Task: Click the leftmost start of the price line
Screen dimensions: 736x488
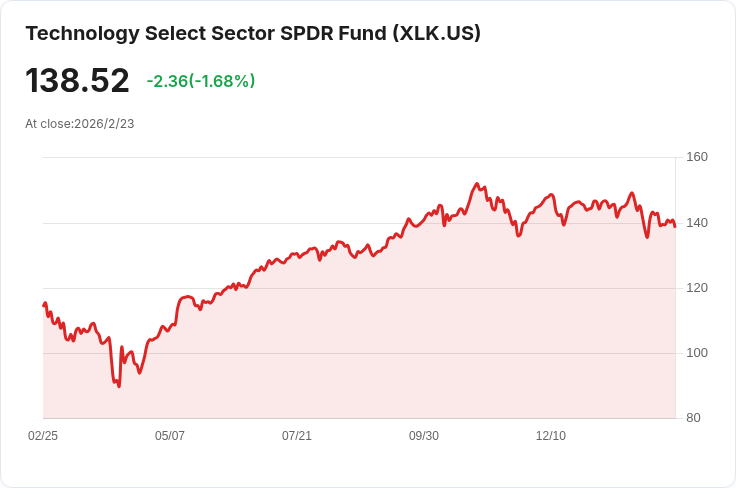Action: pyautogui.click(x=44, y=305)
